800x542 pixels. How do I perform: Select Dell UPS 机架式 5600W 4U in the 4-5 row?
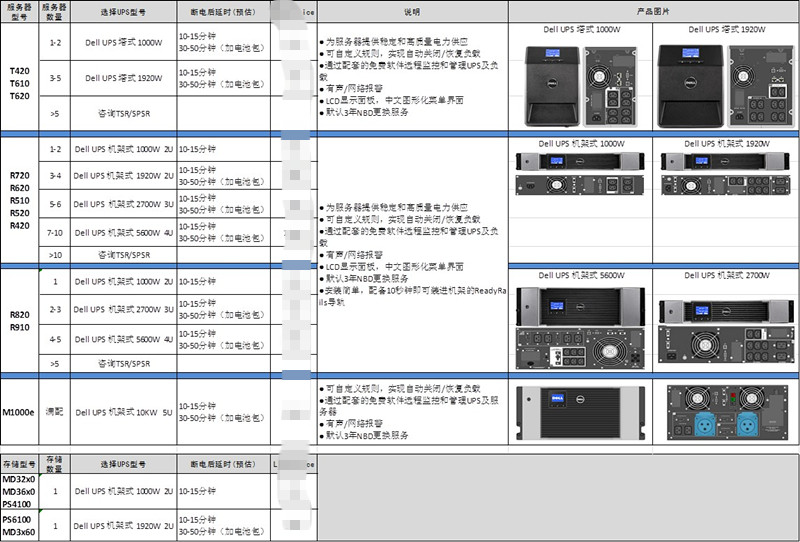coord(123,339)
